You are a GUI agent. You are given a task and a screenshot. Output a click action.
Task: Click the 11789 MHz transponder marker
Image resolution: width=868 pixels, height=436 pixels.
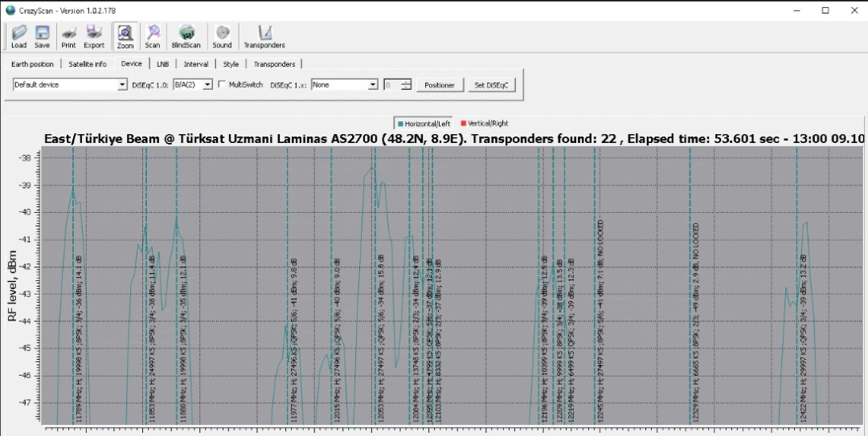79,340
